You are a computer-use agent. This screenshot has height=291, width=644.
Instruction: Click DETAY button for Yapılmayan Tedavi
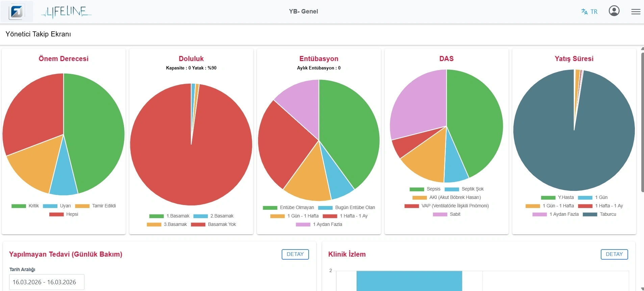tap(295, 254)
